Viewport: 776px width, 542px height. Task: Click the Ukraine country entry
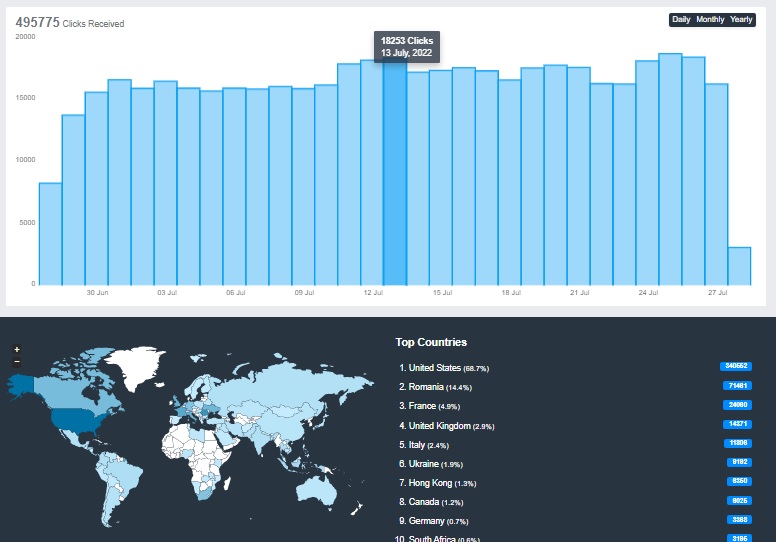tap(426, 464)
